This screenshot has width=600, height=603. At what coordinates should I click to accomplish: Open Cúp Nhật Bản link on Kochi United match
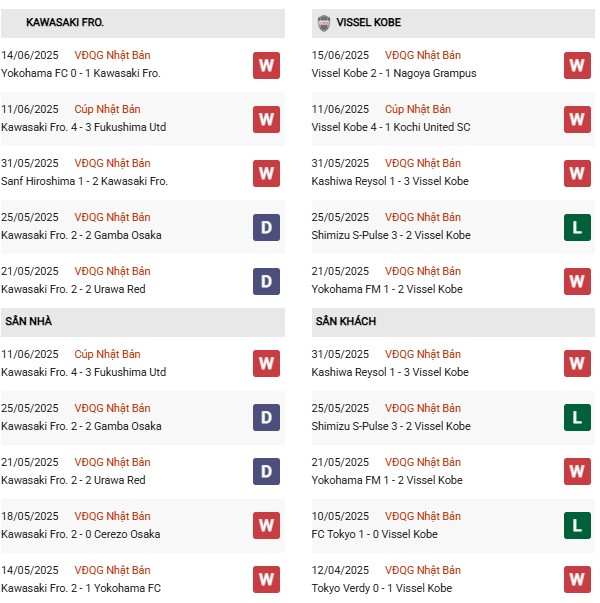coord(418,109)
